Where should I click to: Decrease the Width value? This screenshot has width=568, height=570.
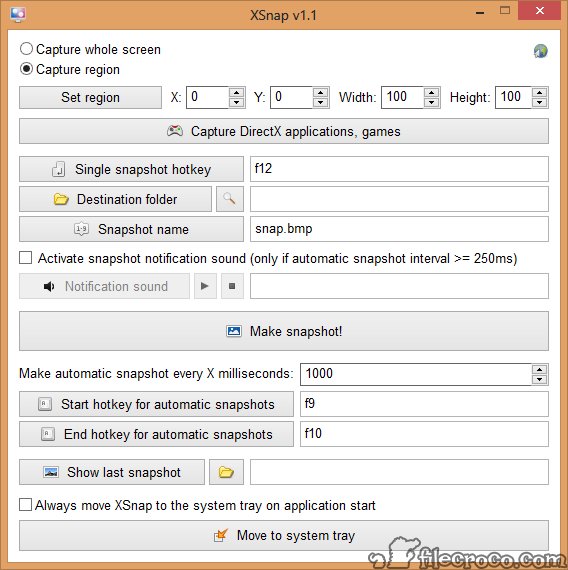431,102
